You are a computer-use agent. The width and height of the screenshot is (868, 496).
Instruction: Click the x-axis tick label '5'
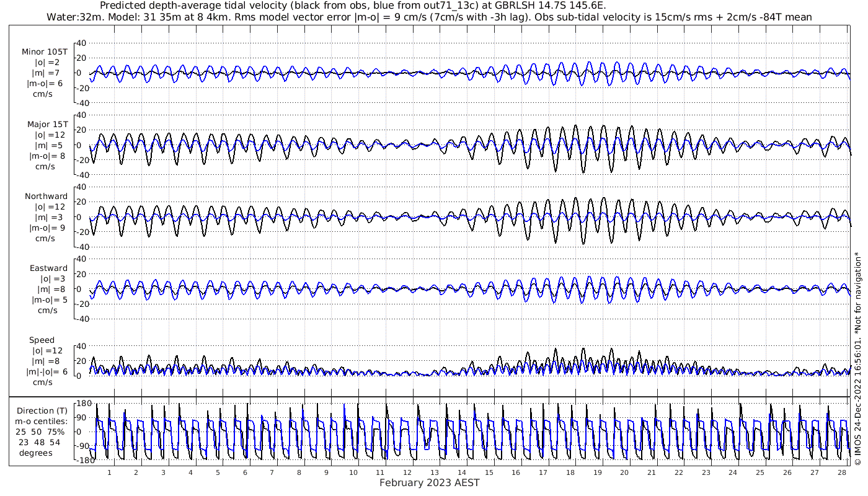pos(218,472)
